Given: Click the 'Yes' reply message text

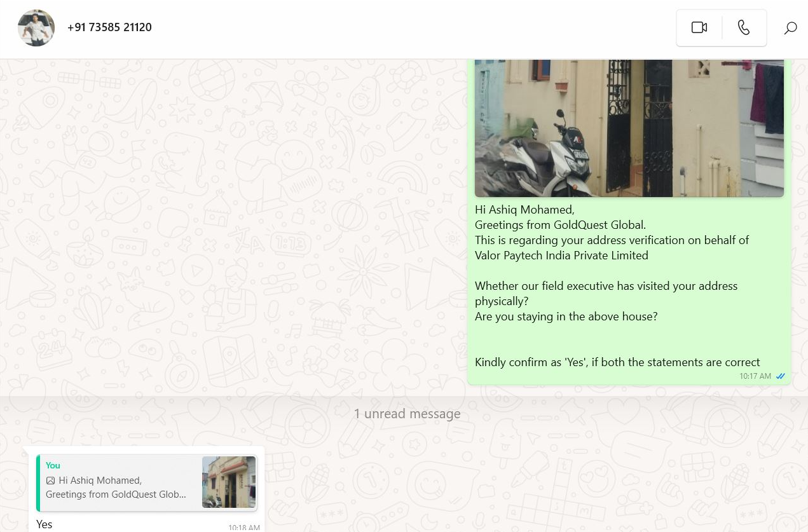Looking at the screenshot, I should pos(45,524).
